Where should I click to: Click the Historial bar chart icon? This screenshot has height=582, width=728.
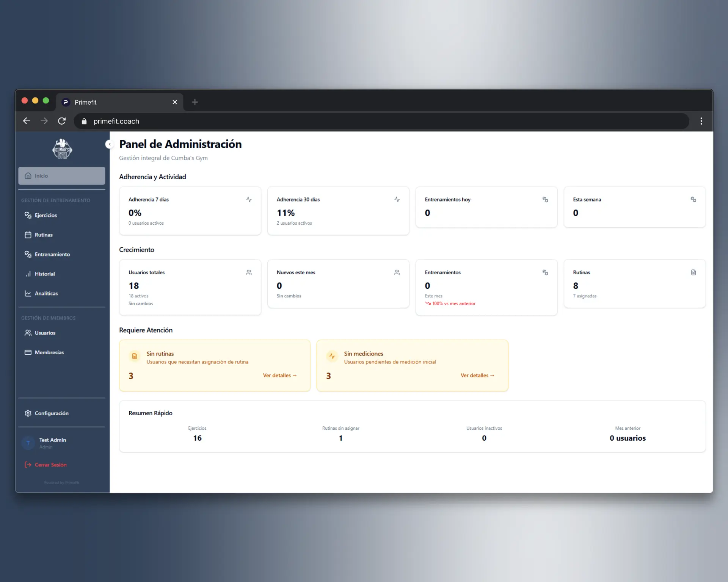tap(28, 274)
